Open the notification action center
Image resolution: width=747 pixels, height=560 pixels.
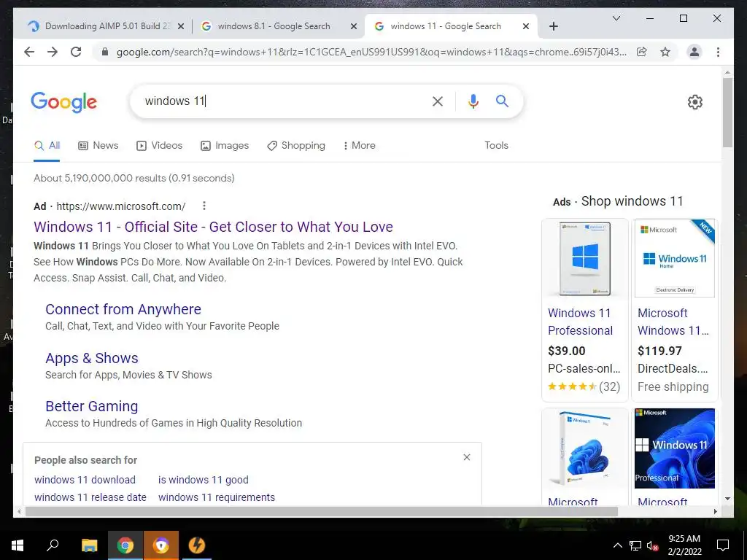[723, 545]
